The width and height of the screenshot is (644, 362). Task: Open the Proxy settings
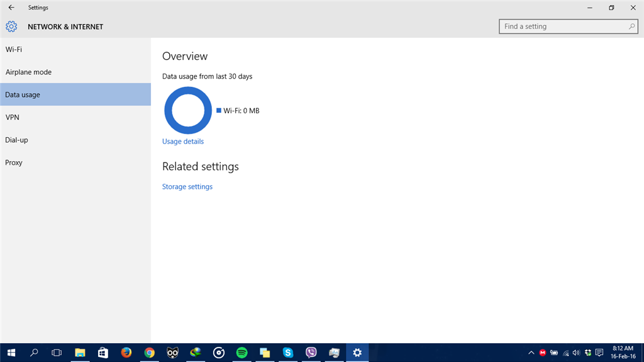75,162
